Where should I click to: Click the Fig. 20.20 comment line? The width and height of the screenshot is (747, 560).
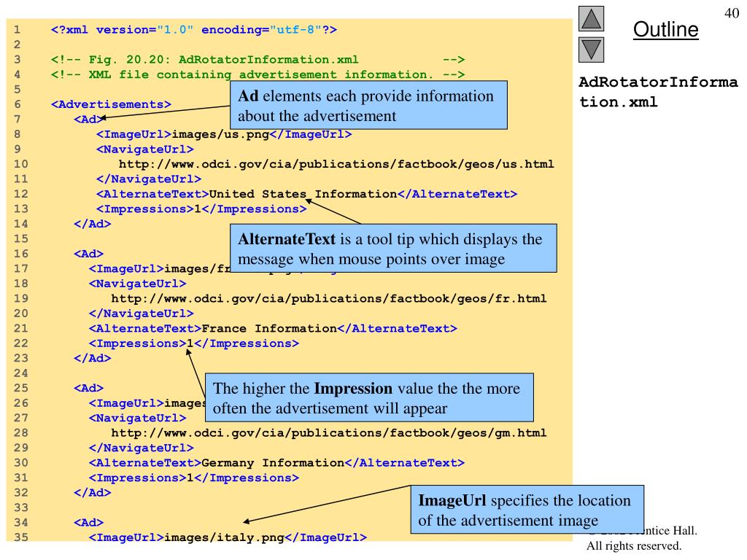click(258, 60)
